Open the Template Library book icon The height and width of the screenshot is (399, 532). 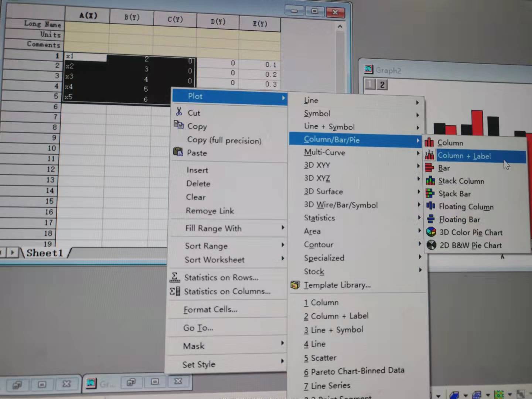point(295,284)
